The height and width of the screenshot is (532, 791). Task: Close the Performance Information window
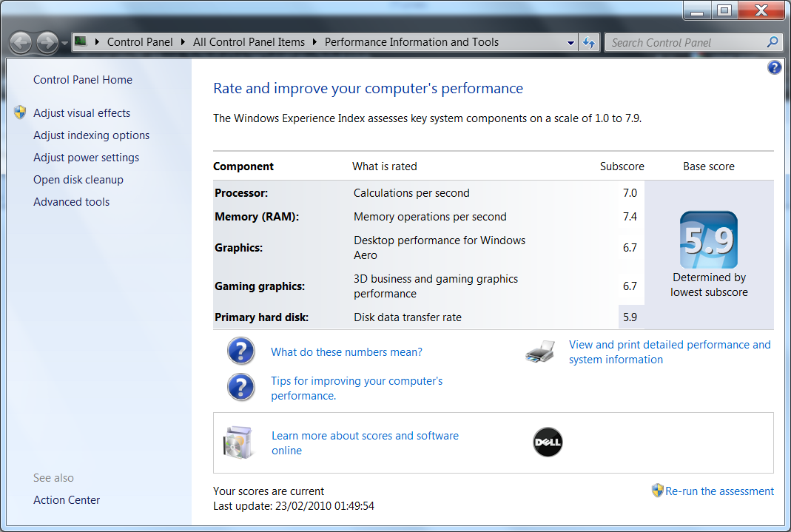point(761,10)
